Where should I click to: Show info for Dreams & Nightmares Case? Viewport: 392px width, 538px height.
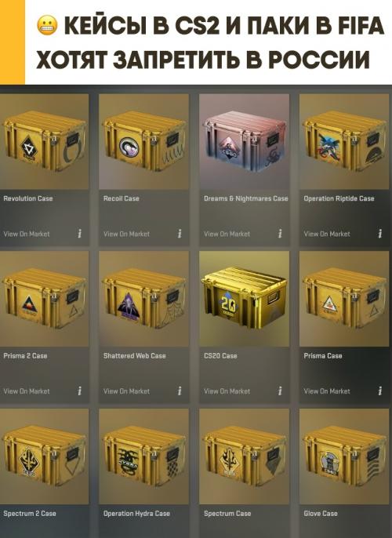coord(280,234)
